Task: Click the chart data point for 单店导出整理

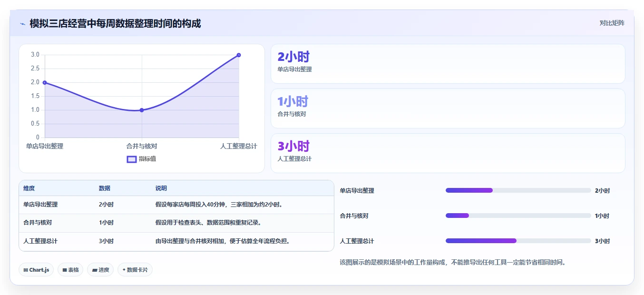Action: coord(45,82)
